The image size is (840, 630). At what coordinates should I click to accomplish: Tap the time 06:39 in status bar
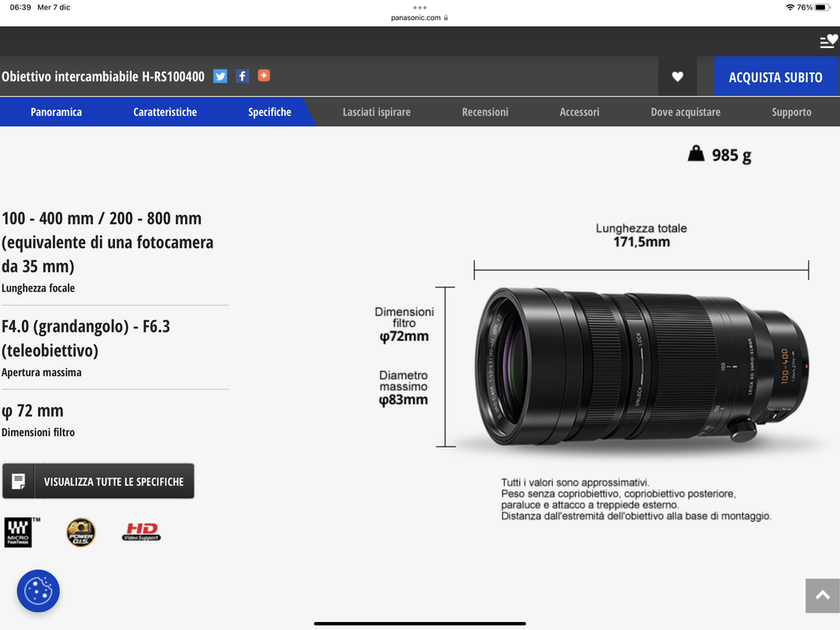tap(20, 8)
